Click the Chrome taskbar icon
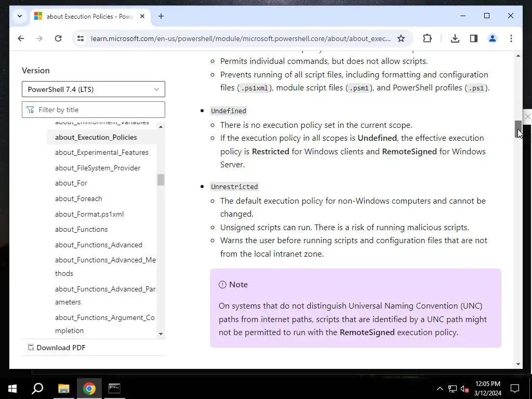This screenshot has height=399, width=532. [89, 389]
